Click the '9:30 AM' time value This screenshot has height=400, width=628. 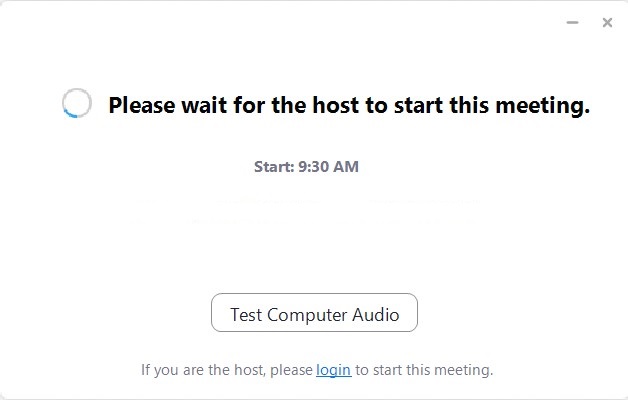tap(328, 167)
